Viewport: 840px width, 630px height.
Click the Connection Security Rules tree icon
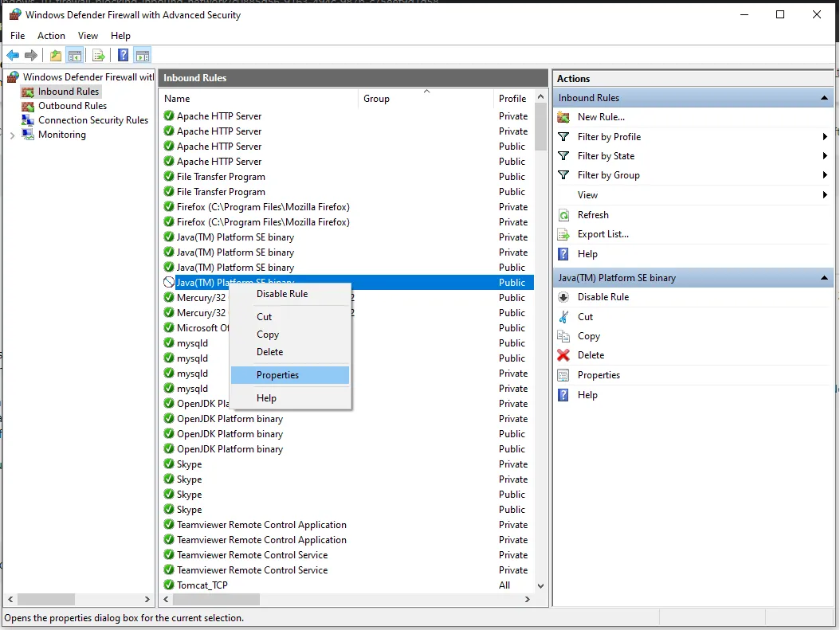[28, 120]
